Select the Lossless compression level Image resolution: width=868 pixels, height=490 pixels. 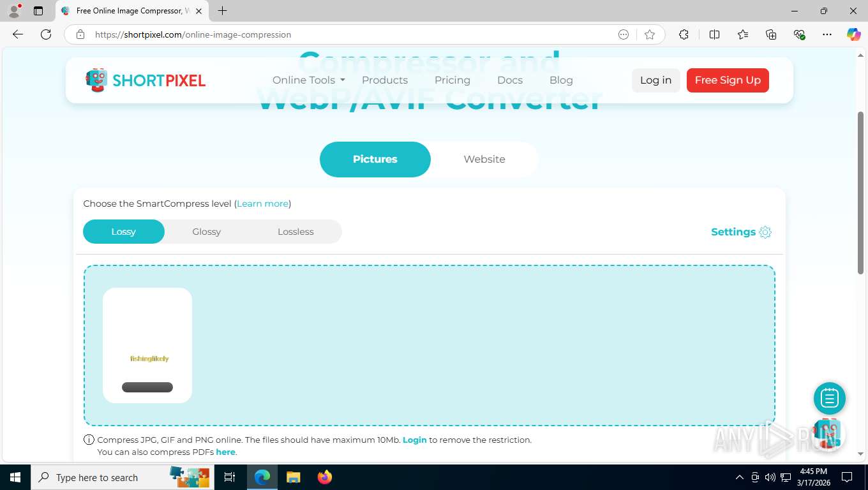296,232
